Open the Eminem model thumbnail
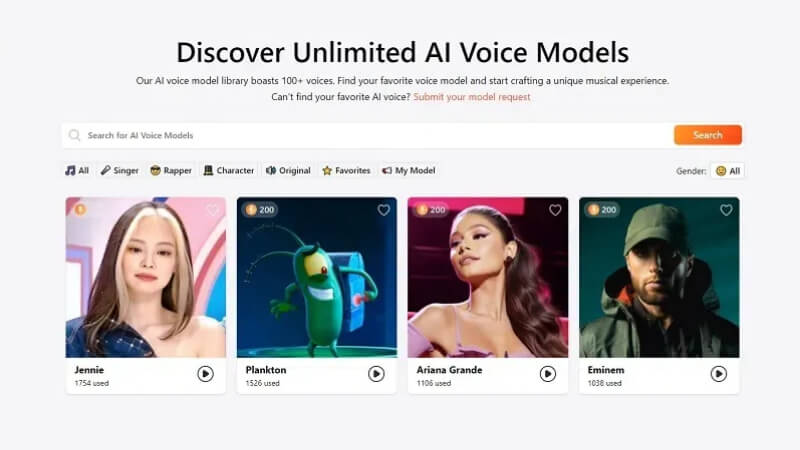 659,277
